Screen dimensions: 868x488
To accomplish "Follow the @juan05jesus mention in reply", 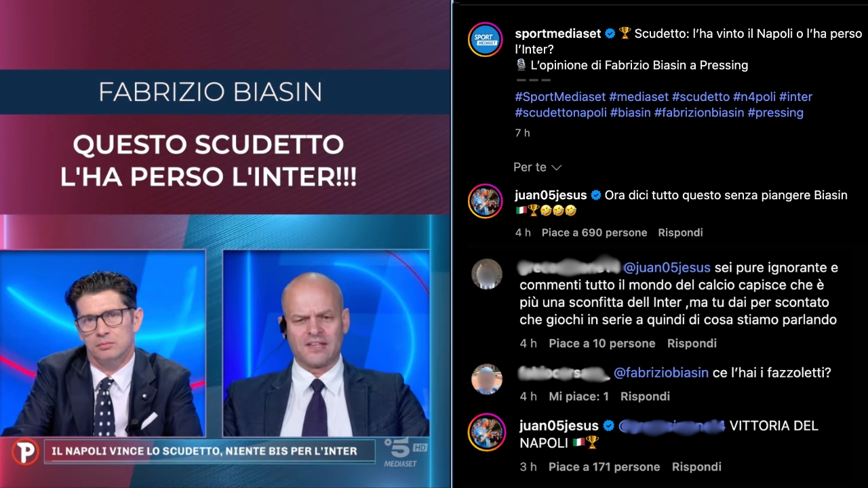I will click(x=667, y=268).
